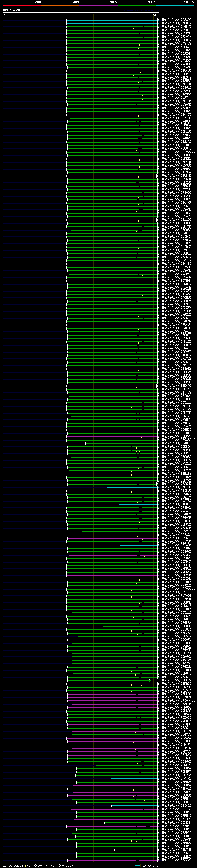Click the UniRef100_Q08711 label
This screenshot has width=197, height=868.
point(177,98)
